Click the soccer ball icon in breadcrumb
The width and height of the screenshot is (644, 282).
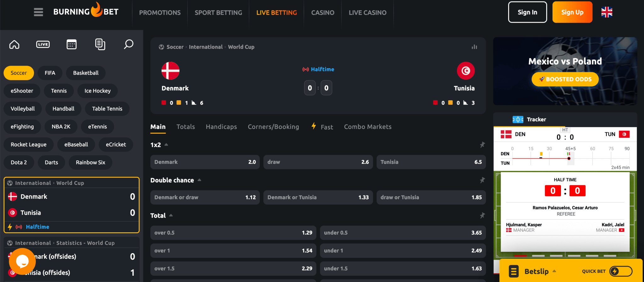point(161,47)
